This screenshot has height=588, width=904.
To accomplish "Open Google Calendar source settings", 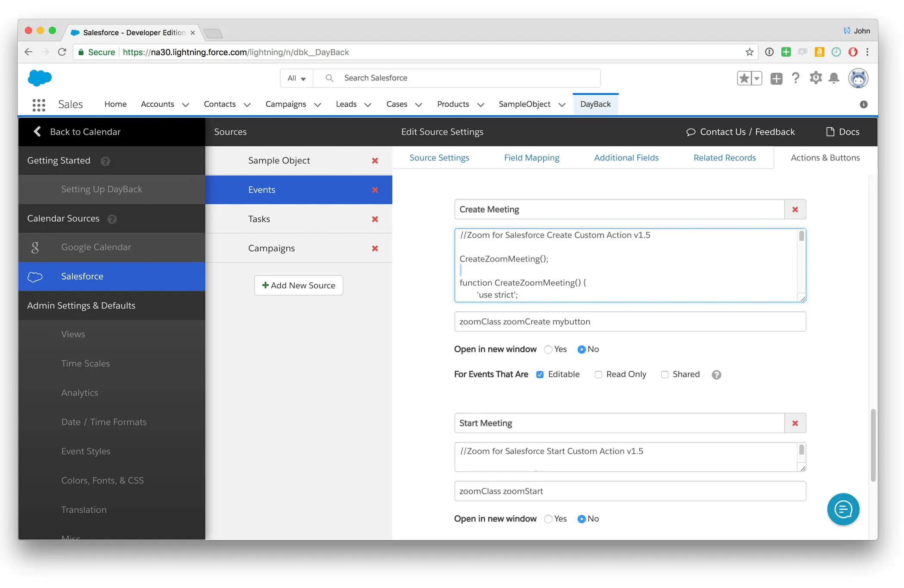I will pos(111,247).
